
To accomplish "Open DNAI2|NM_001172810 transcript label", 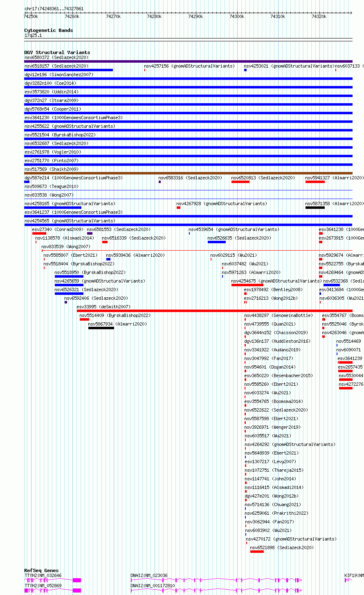I will pos(153,586).
